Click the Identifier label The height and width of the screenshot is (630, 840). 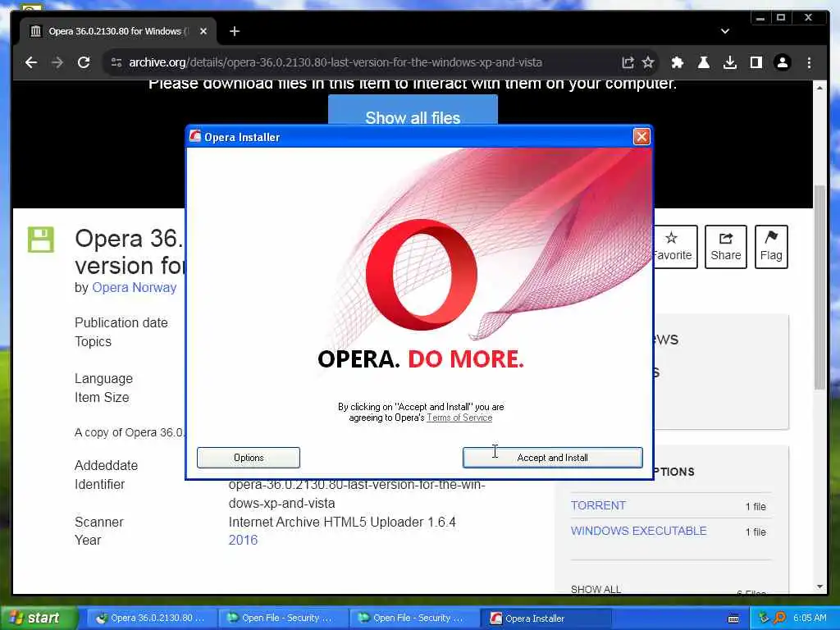pyautogui.click(x=99, y=484)
